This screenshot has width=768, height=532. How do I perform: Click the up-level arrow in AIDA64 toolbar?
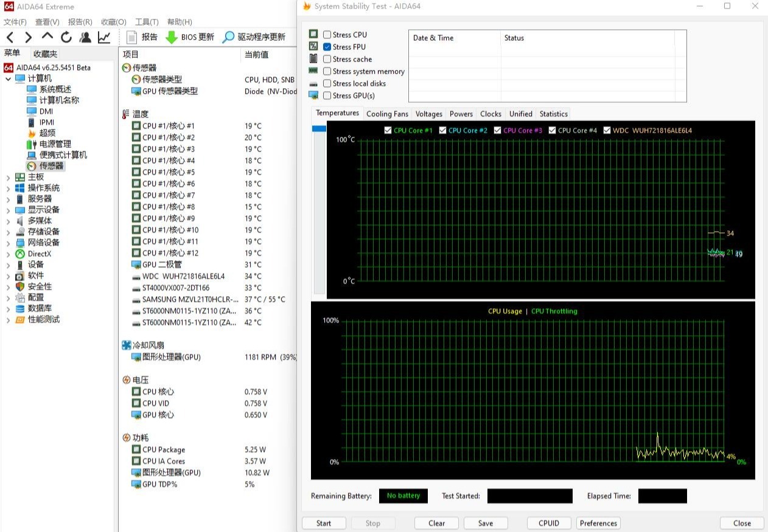[x=47, y=36]
